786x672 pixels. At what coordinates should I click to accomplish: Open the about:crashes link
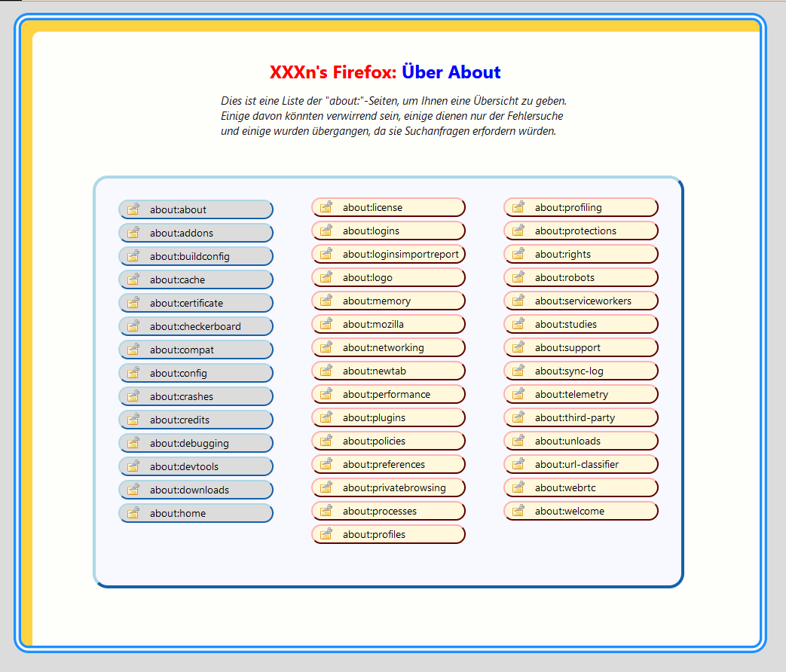[196, 396]
